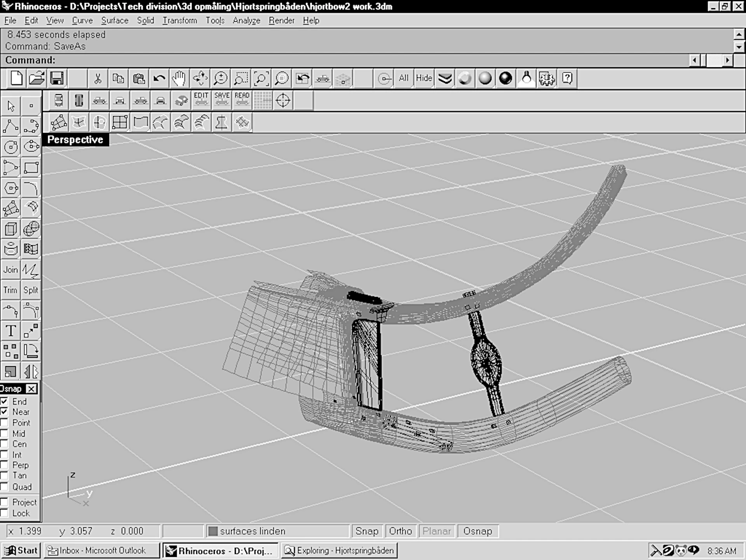The height and width of the screenshot is (560, 746).
Task: Open Help with the question mark icon
Action: click(567, 79)
